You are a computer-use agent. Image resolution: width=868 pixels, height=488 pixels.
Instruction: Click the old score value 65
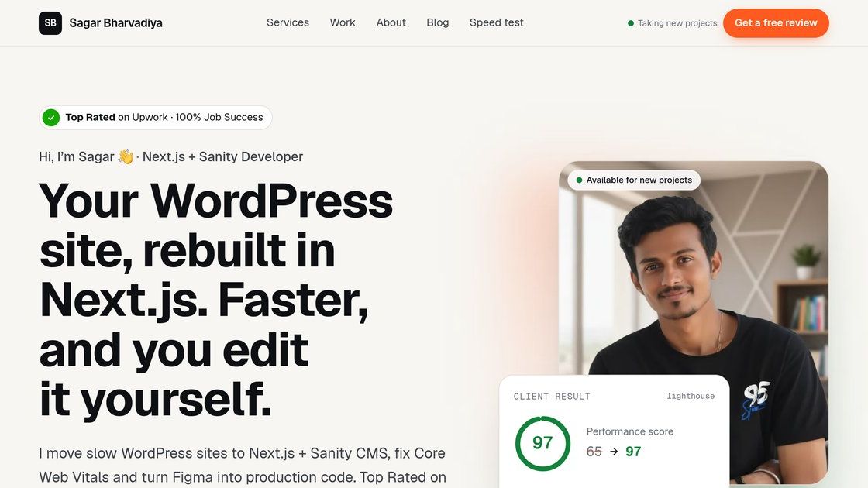point(594,452)
